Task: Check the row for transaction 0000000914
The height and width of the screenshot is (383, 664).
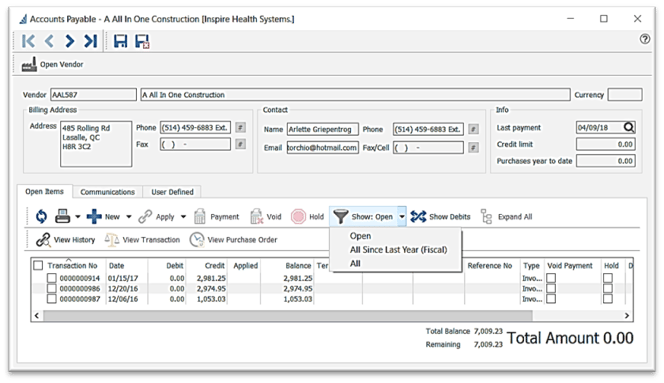Action: point(52,278)
